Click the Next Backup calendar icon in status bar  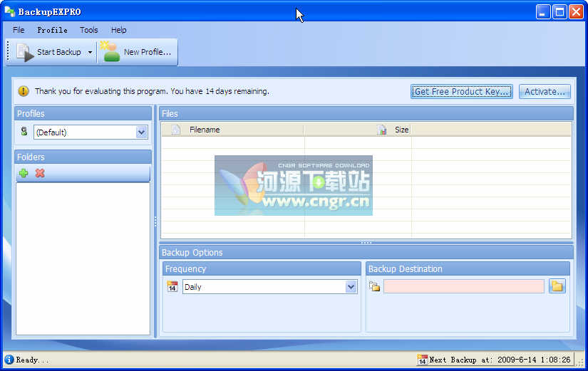pos(422,360)
